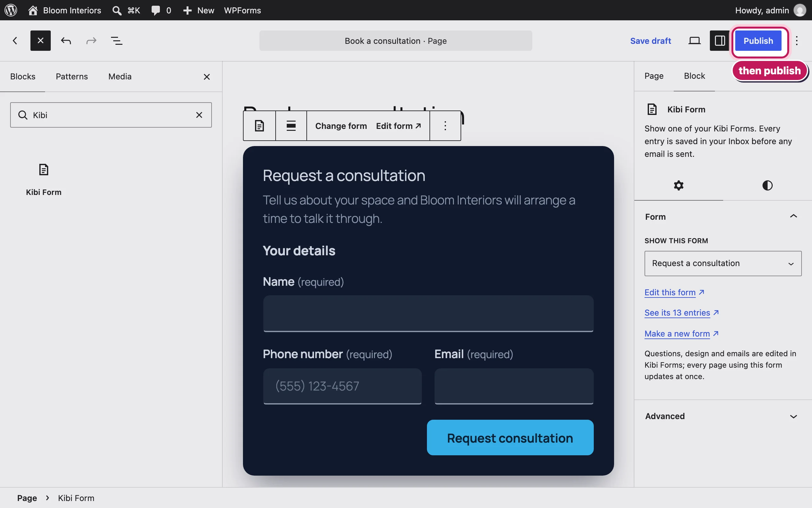Click the Publish button
The image size is (812, 508).
[x=758, y=41]
